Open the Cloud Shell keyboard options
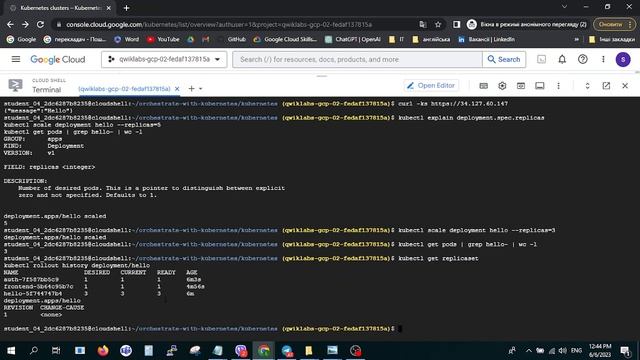The width and height of the screenshot is (640, 360). click(x=483, y=86)
